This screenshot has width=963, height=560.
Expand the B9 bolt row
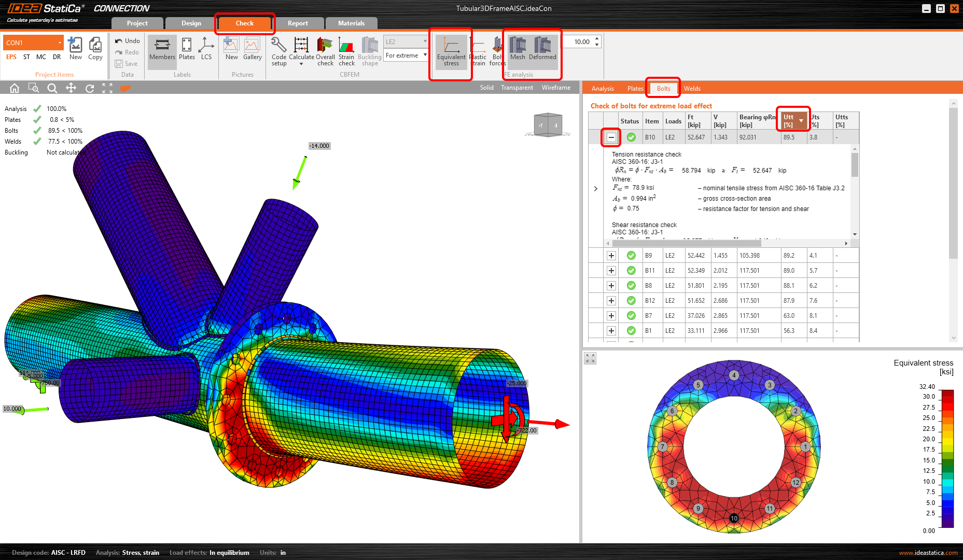[x=611, y=256]
